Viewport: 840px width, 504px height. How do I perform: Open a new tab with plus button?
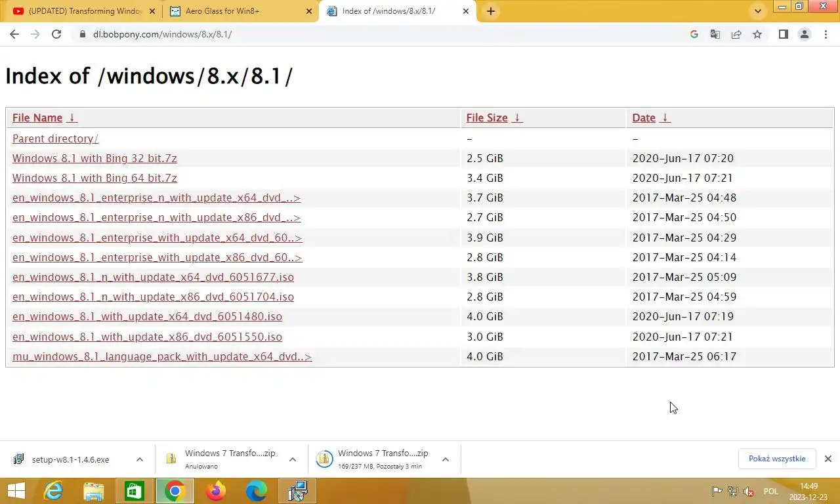pyautogui.click(x=490, y=11)
